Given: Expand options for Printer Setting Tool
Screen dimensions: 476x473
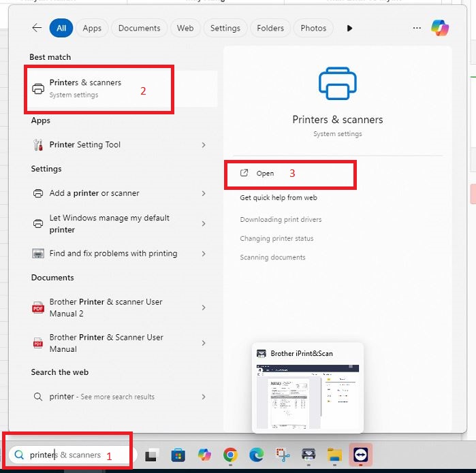Looking at the screenshot, I should 204,145.
